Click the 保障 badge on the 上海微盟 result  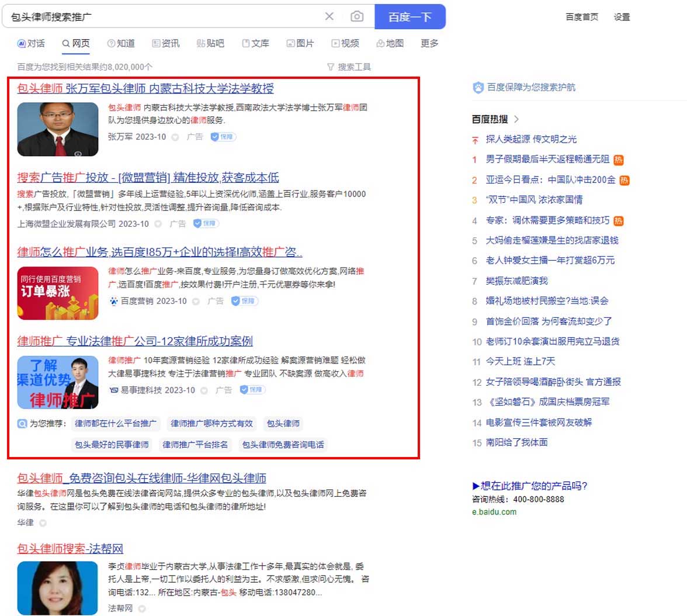[206, 223]
